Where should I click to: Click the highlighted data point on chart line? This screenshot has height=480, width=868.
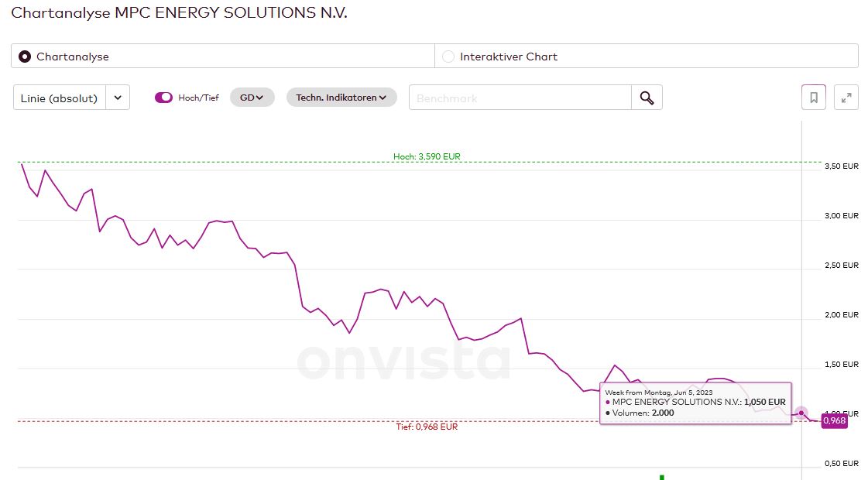point(801,413)
